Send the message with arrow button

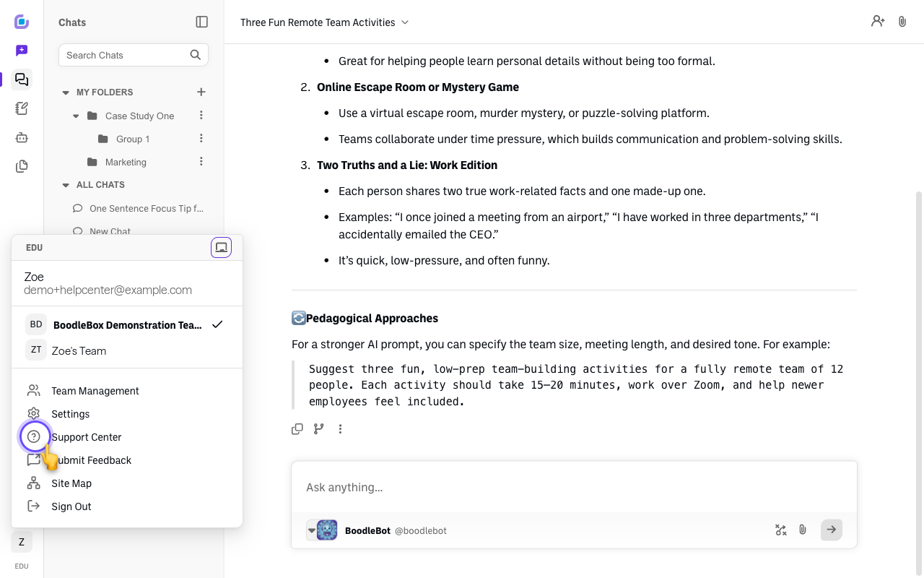832,530
